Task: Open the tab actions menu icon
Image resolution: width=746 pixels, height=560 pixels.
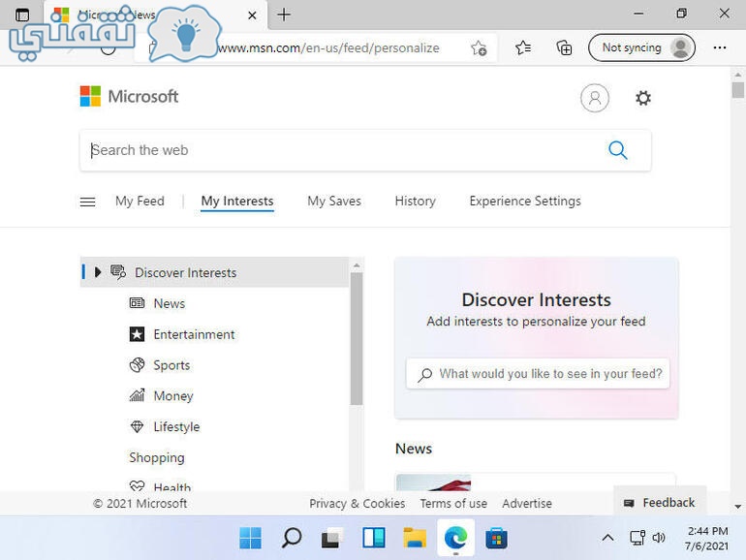Action: pos(22,15)
